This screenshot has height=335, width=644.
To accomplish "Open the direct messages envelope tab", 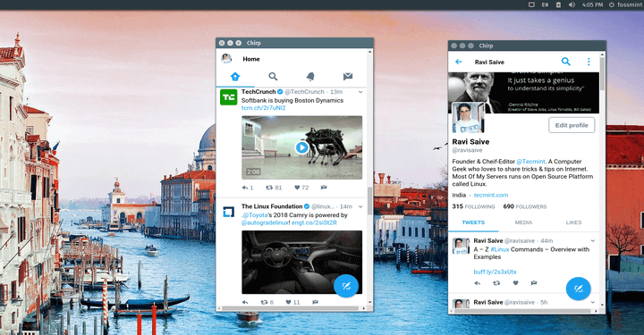I will point(348,76).
